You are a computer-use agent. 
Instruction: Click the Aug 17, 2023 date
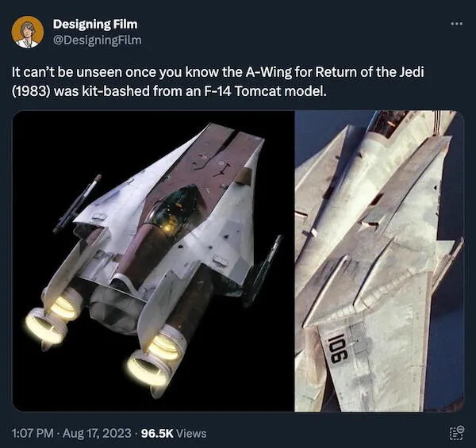(97, 433)
